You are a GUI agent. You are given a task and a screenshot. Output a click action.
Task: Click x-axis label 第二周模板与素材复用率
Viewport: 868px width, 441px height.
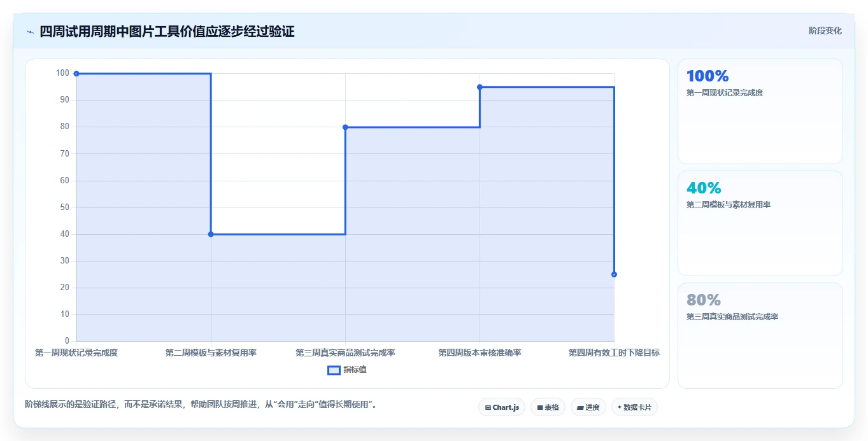pos(211,353)
